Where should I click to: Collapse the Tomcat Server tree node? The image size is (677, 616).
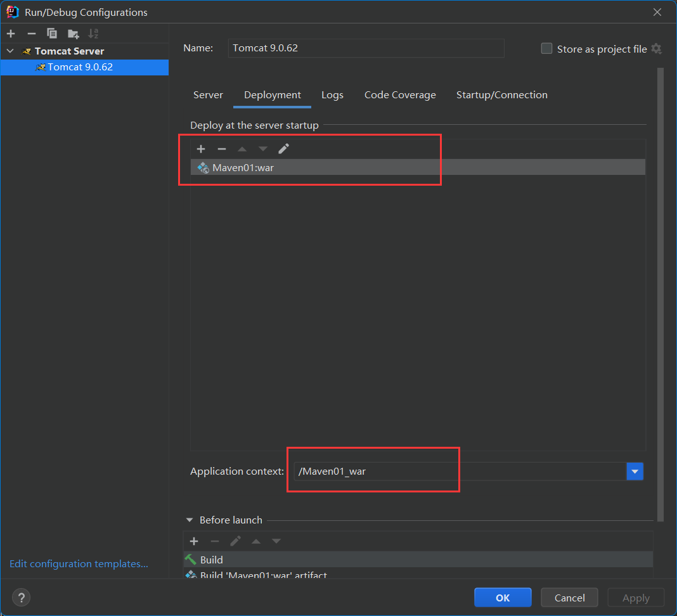coord(10,51)
